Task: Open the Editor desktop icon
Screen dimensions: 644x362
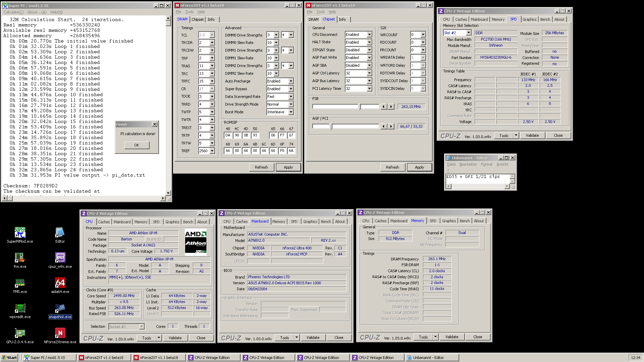Action: pyautogui.click(x=60, y=235)
